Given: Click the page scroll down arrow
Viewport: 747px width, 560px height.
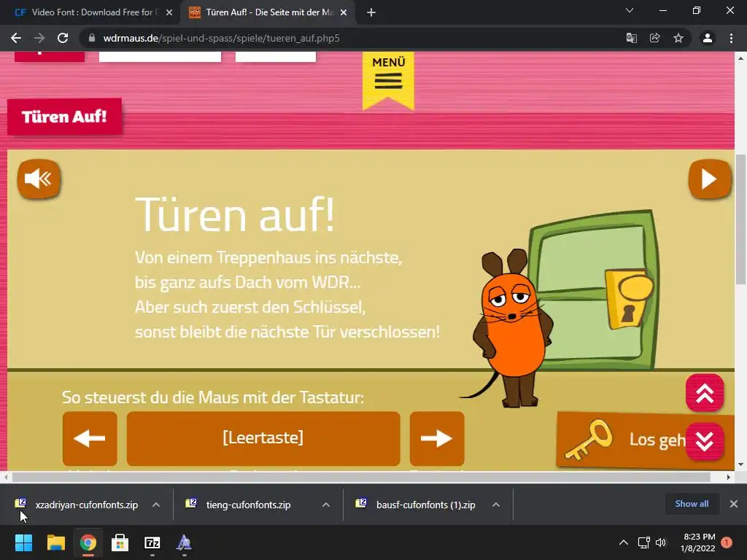Looking at the screenshot, I should click(741, 464).
